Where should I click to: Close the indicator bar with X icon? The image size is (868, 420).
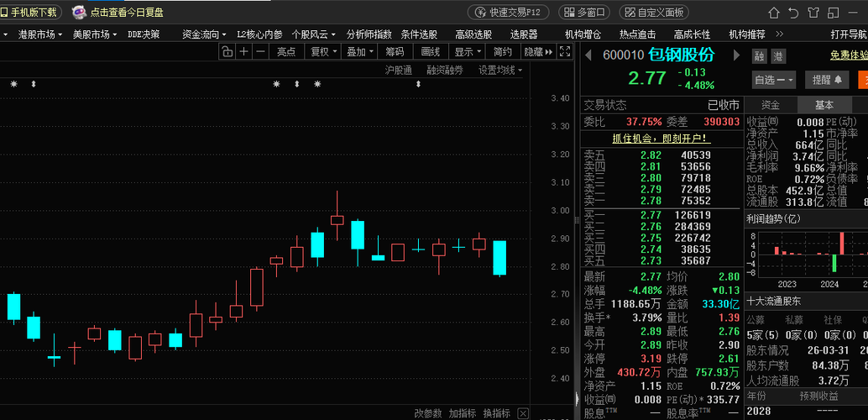click(x=523, y=413)
